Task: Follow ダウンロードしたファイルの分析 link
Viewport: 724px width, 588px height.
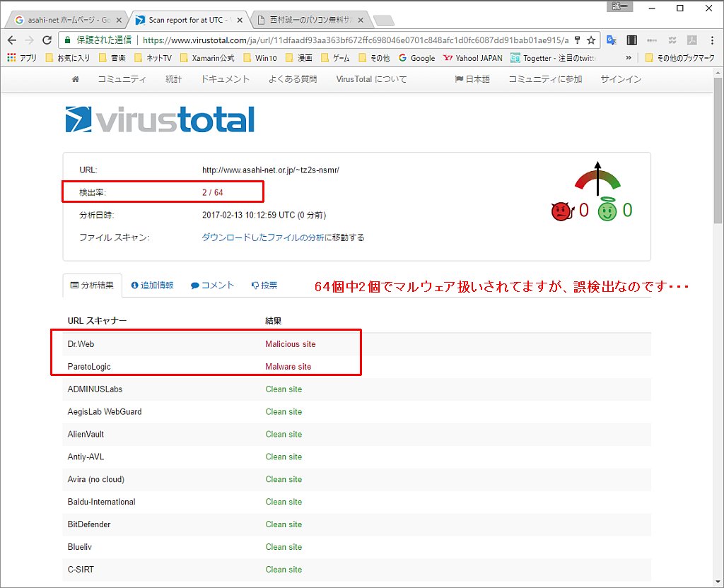Action: click(263, 237)
